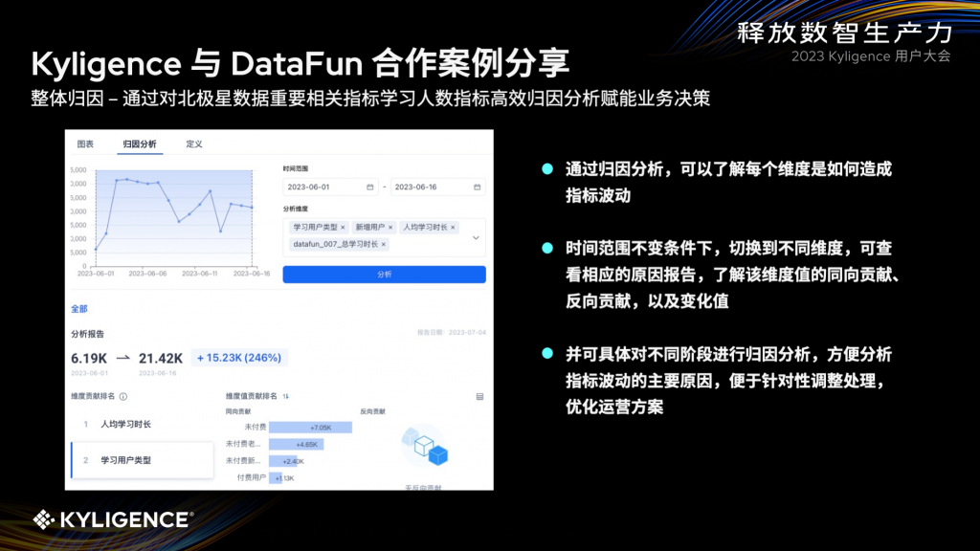Select rank 2 item 学习用户类型

pyautogui.click(x=128, y=459)
